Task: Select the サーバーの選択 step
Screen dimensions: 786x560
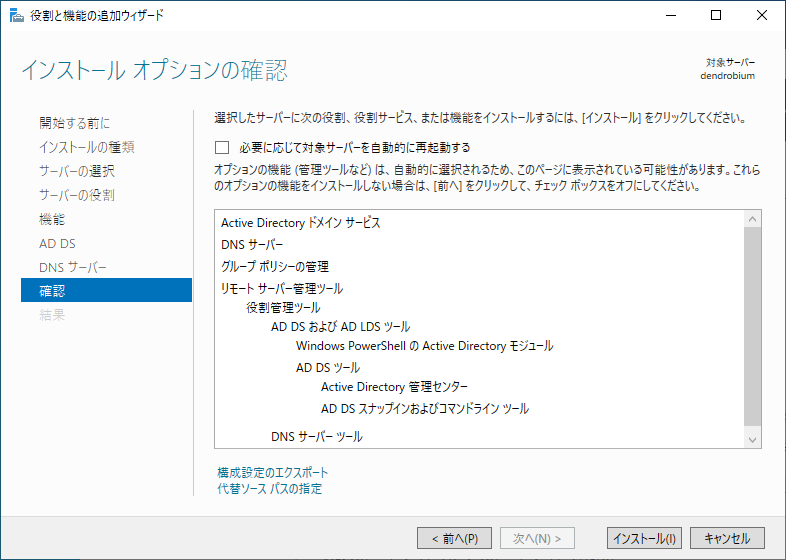Action: tap(77, 171)
